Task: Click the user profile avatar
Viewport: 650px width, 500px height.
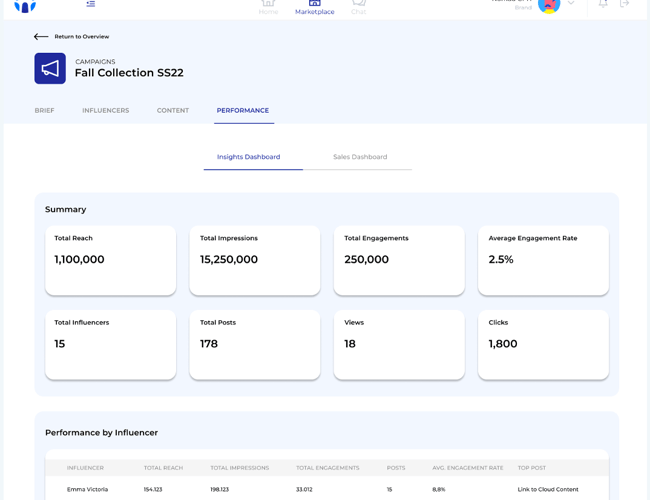Action: click(x=548, y=5)
